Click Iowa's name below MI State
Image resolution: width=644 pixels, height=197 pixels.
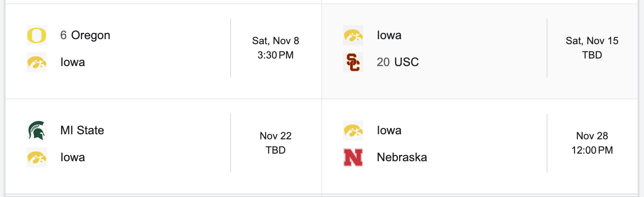[72, 157]
